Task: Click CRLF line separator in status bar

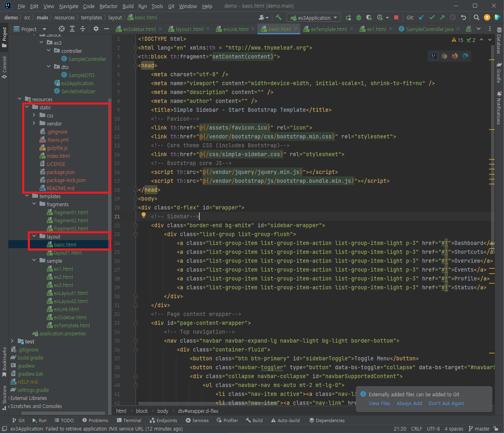Action: tap(416, 429)
